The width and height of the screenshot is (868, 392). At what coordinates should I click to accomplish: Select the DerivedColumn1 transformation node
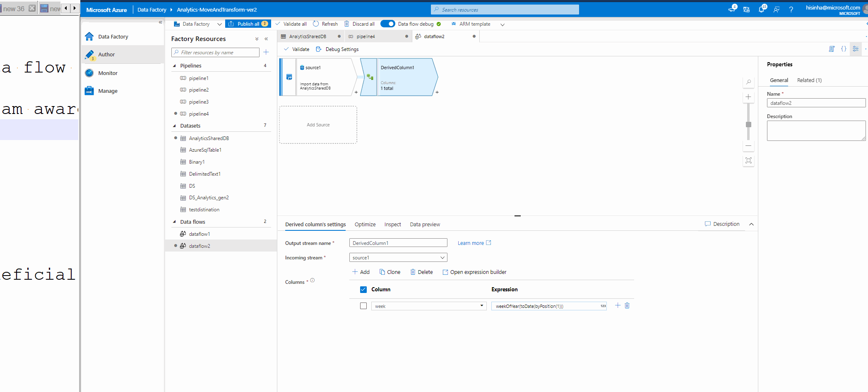[399, 77]
